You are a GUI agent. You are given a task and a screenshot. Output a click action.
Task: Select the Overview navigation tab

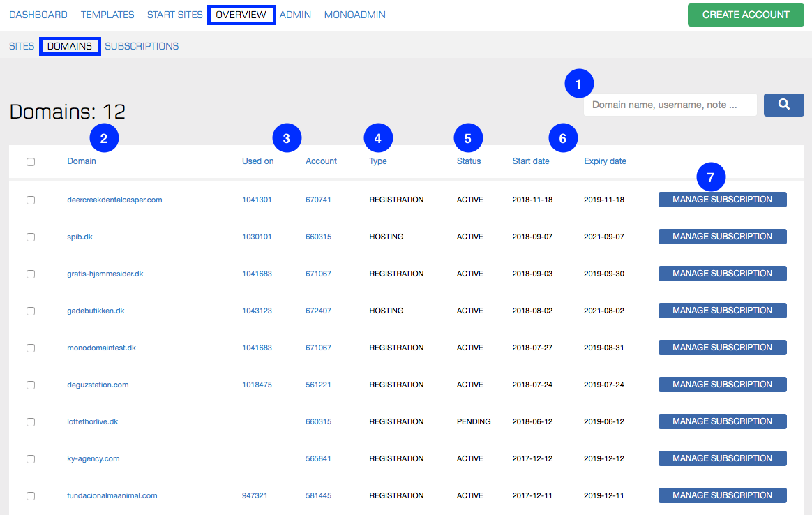pyautogui.click(x=241, y=15)
